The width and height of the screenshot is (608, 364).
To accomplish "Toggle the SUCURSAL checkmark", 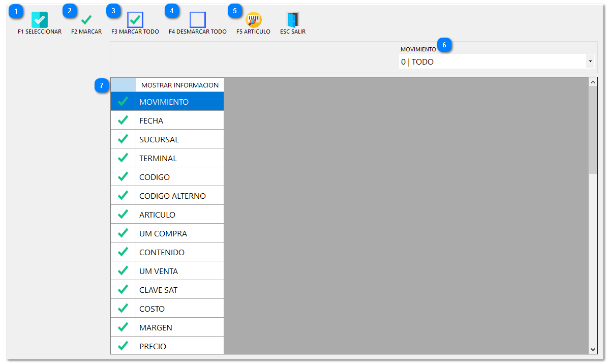I will point(123,139).
